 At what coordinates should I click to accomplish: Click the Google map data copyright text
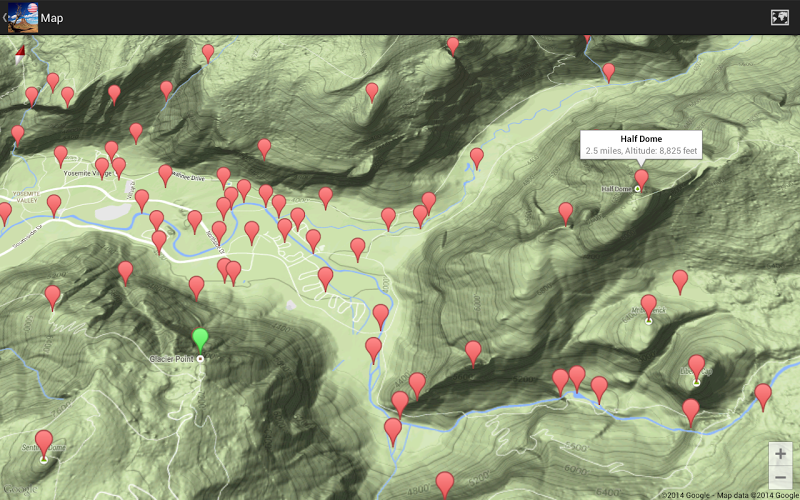[730, 495]
